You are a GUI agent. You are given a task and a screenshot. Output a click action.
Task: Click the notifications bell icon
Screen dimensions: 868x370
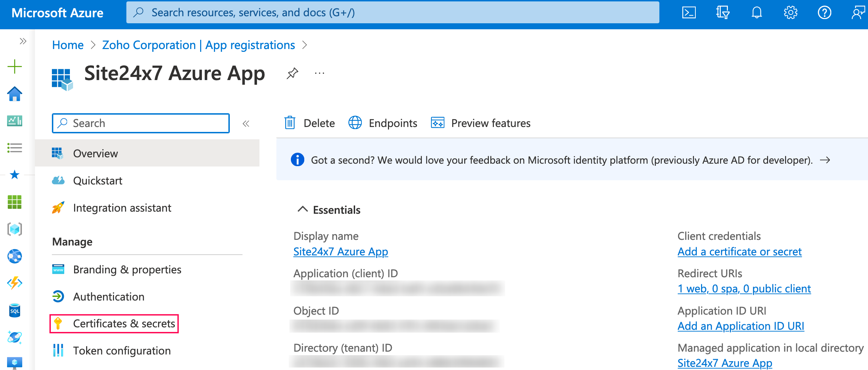[x=756, y=13]
